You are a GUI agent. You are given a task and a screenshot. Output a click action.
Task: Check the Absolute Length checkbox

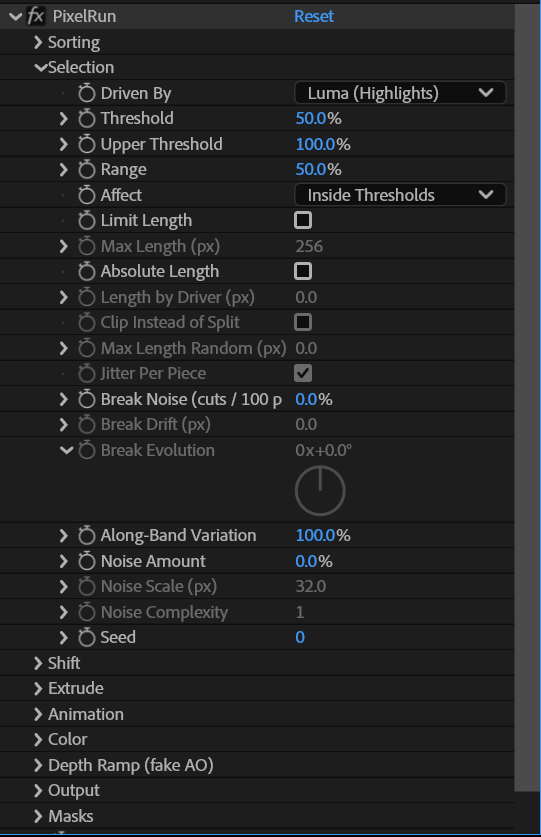coord(303,271)
